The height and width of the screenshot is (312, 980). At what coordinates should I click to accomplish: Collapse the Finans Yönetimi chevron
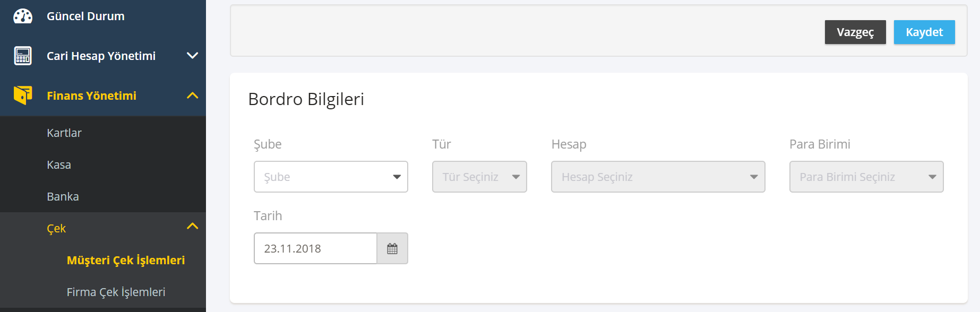coord(193,96)
